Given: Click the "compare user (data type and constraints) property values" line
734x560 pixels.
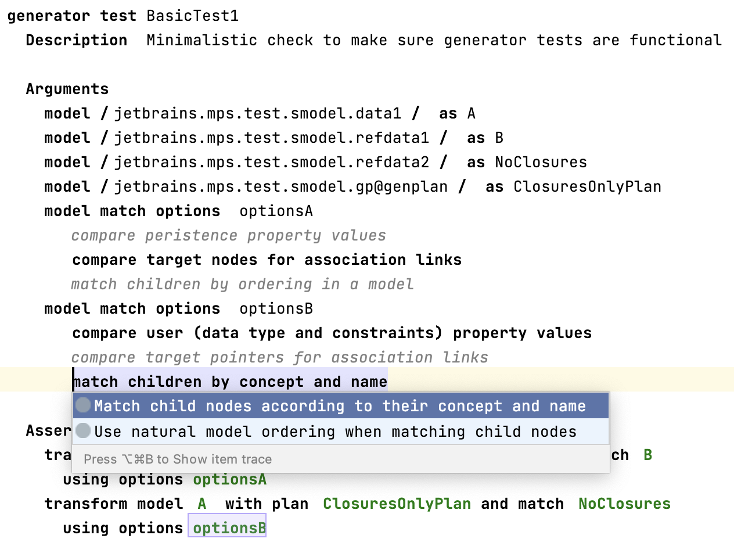Looking at the screenshot, I should [x=332, y=333].
